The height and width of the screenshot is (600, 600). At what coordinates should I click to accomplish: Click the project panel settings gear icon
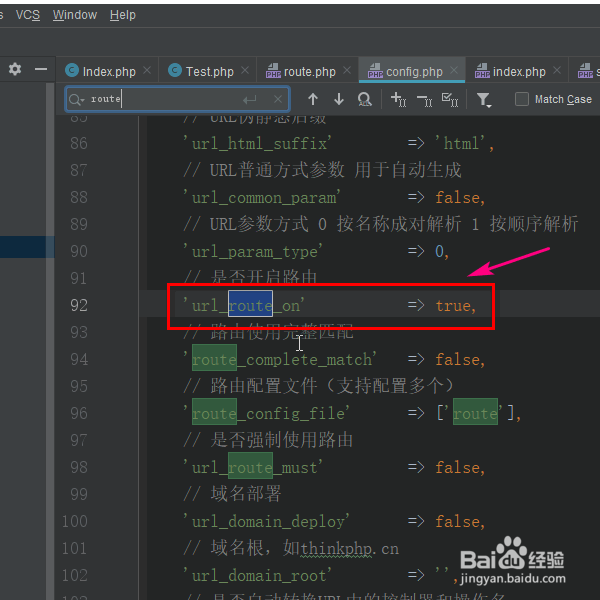pos(15,69)
